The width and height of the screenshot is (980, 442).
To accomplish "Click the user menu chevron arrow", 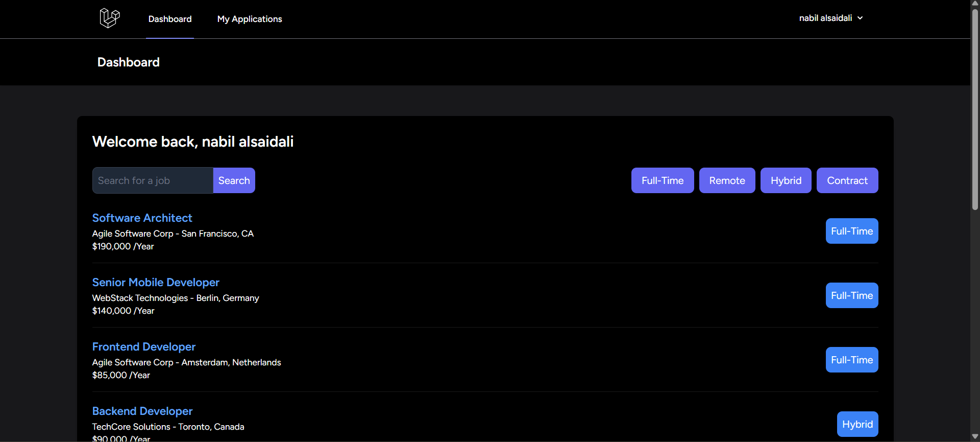I will click(860, 18).
